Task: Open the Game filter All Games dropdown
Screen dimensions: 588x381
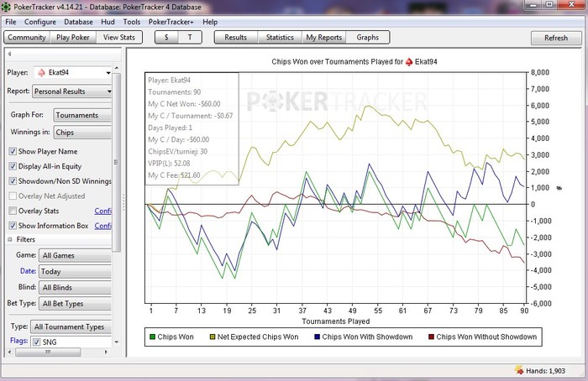Action: click(x=75, y=255)
